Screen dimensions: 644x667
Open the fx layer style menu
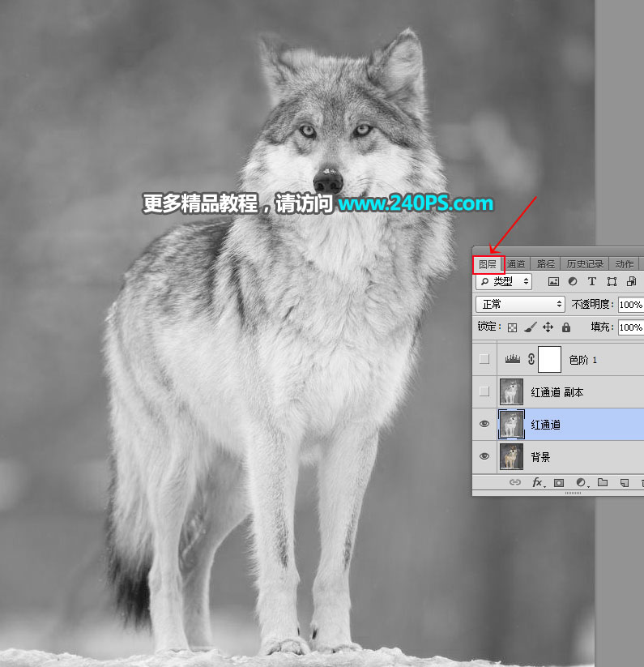(x=537, y=482)
